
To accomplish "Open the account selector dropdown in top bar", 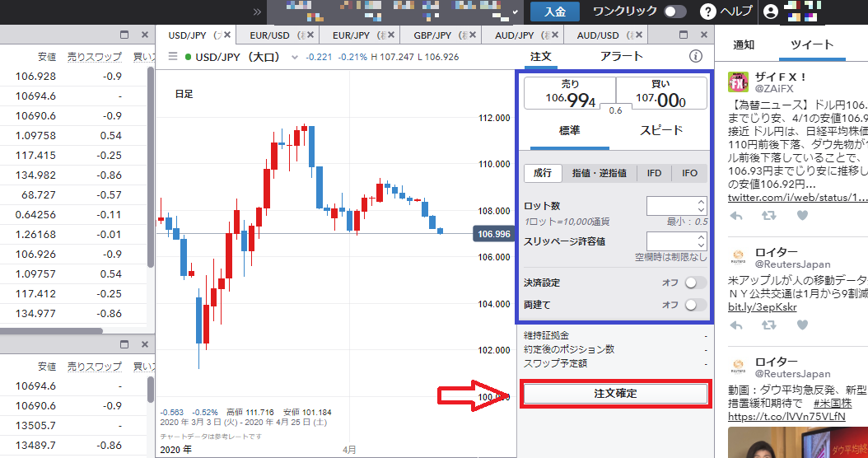I will click(x=394, y=12).
